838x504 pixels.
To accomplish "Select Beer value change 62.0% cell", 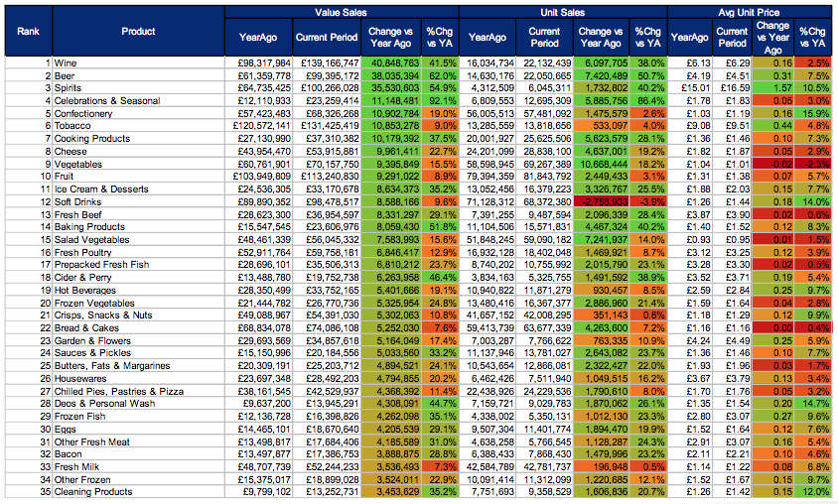I will coord(440,75).
